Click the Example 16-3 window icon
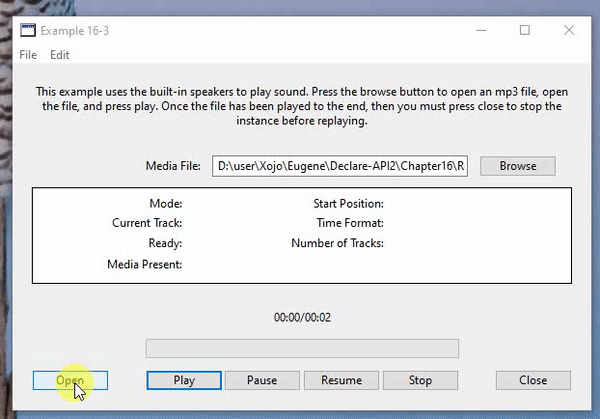This screenshot has width=600, height=419. 28,30
